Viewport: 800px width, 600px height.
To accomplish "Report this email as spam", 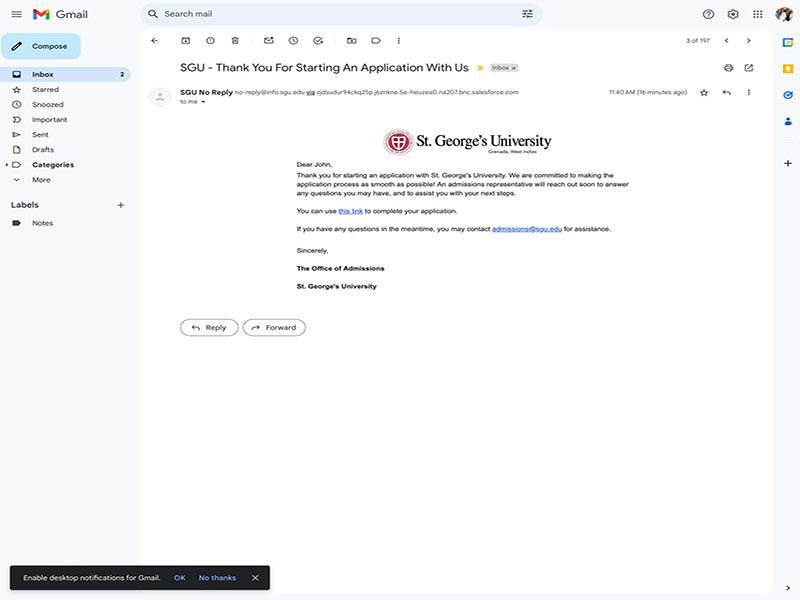I will point(209,40).
